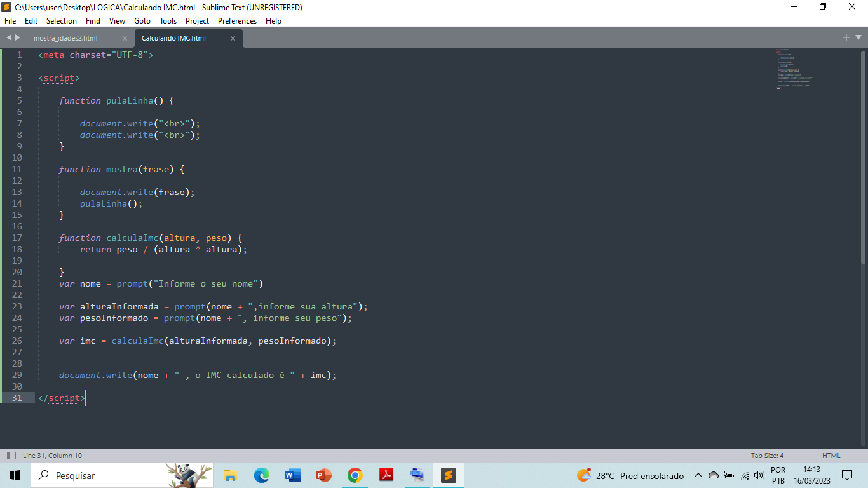Click the Line 31, Column 10 status
The height and width of the screenshot is (488, 868).
[52, 456]
